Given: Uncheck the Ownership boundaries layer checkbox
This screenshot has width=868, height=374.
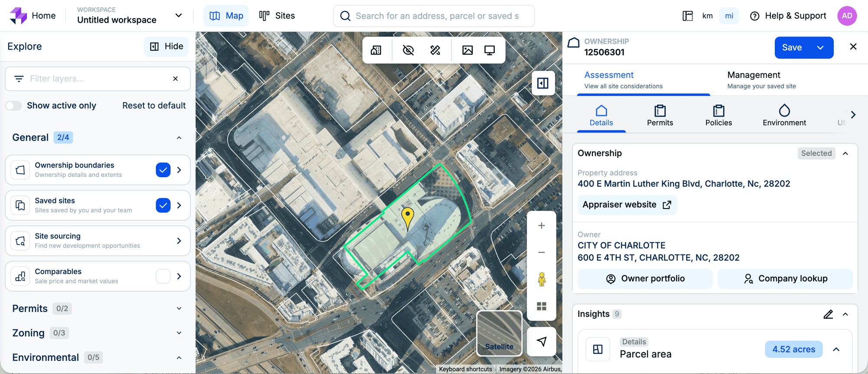Looking at the screenshot, I should (163, 170).
